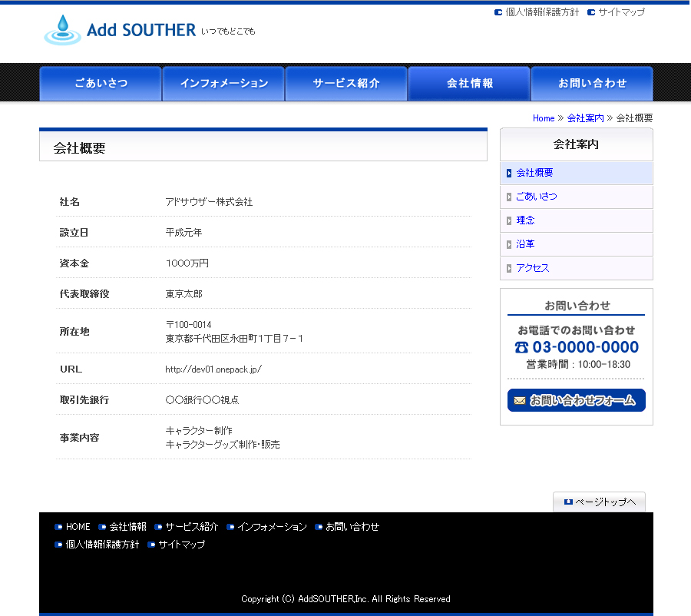The height and width of the screenshot is (616, 691).
Task: Open the ごあいさつ navigation tab
Action: click(101, 84)
